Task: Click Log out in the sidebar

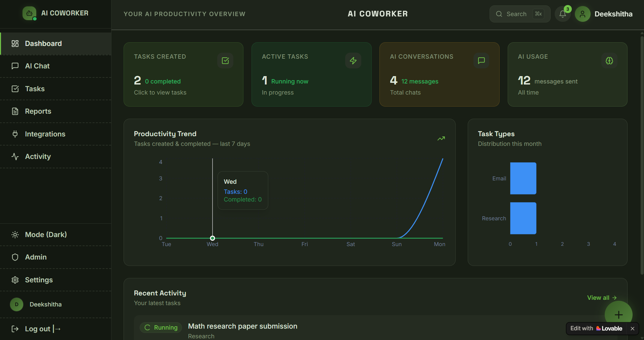Action: tap(55, 329)
